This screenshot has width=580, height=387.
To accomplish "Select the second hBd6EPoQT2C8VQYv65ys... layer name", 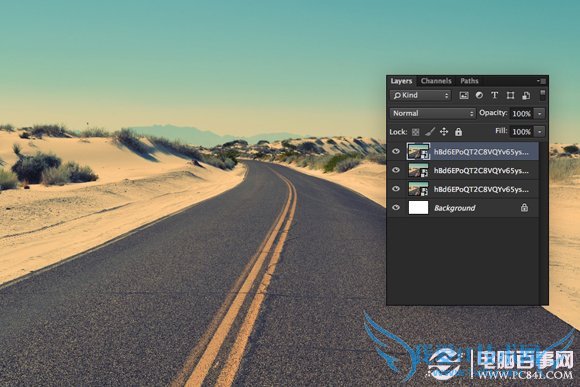I will pyautogui.click(x=481, y=171).
